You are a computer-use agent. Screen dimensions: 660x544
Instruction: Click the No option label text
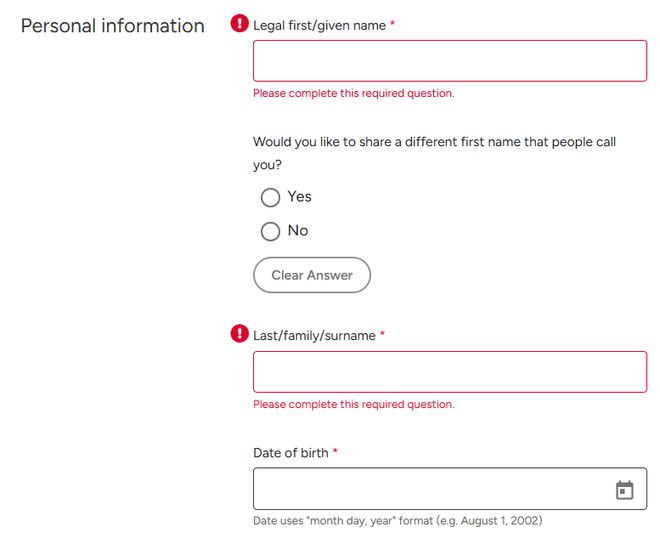297,231
